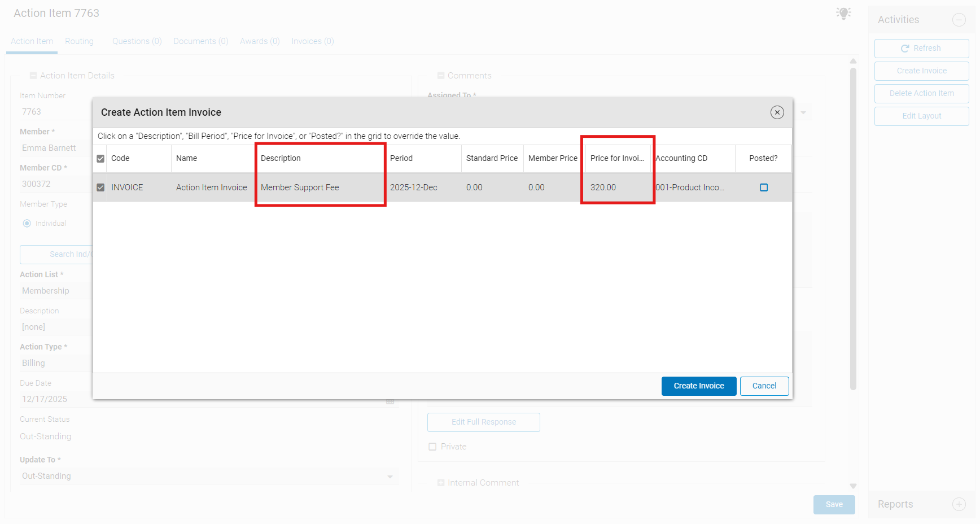Enable the Private checkbox

(x=432, y=447)
